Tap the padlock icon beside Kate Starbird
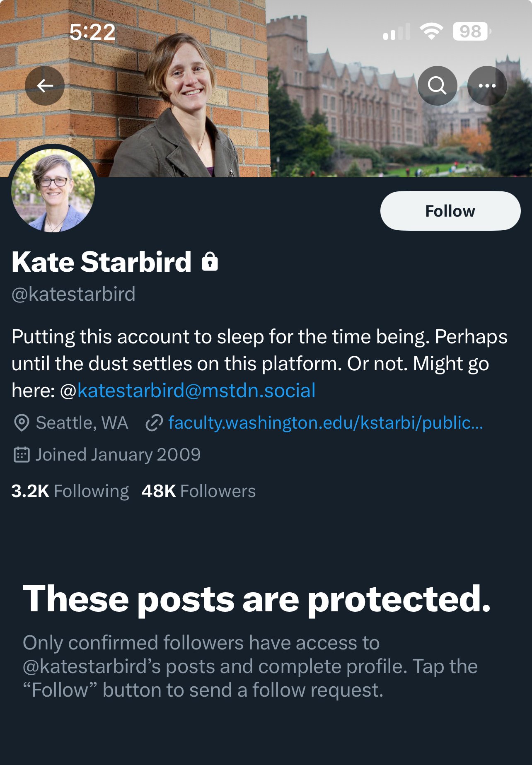Viewport: 532px width, 765px height. click(x=210, y=262)
